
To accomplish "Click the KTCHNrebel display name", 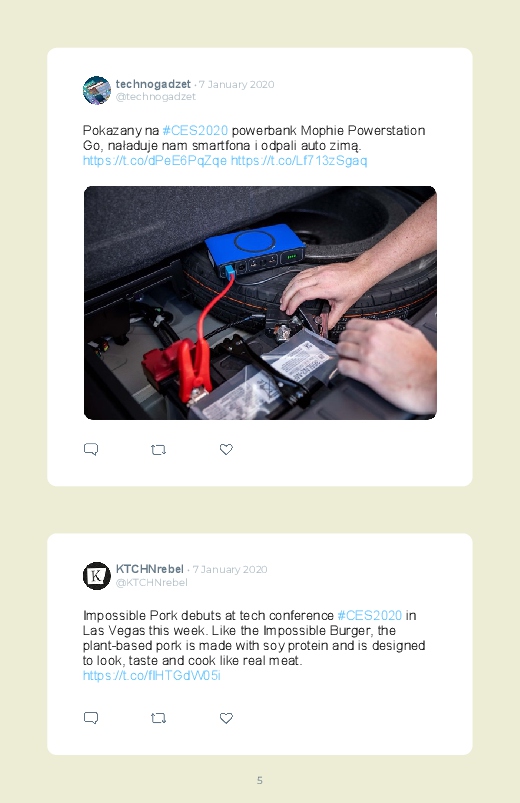I will click(x=150, y=569).
